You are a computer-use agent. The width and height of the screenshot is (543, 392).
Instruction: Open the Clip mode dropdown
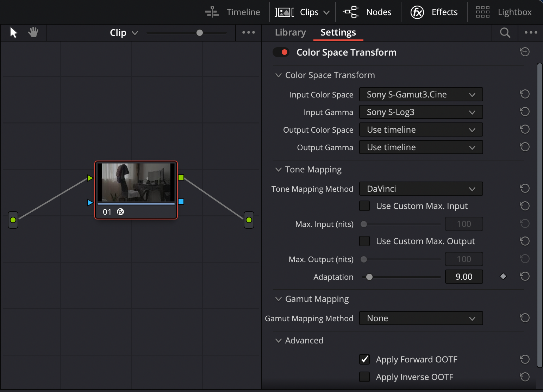pos(124,33)
